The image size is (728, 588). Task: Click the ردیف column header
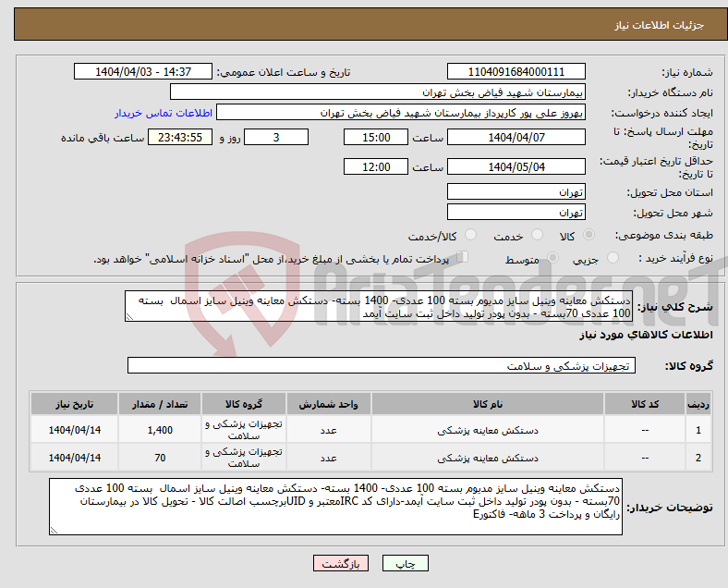698,404
